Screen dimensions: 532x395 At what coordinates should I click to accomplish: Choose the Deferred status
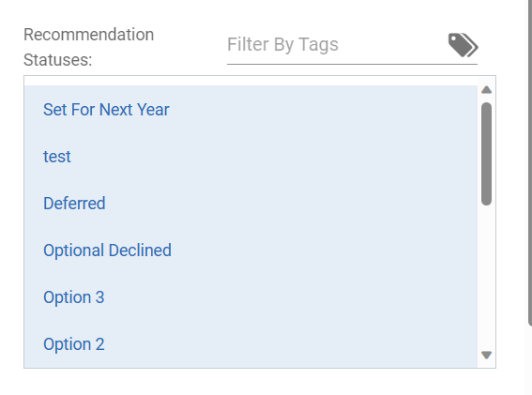251,204
